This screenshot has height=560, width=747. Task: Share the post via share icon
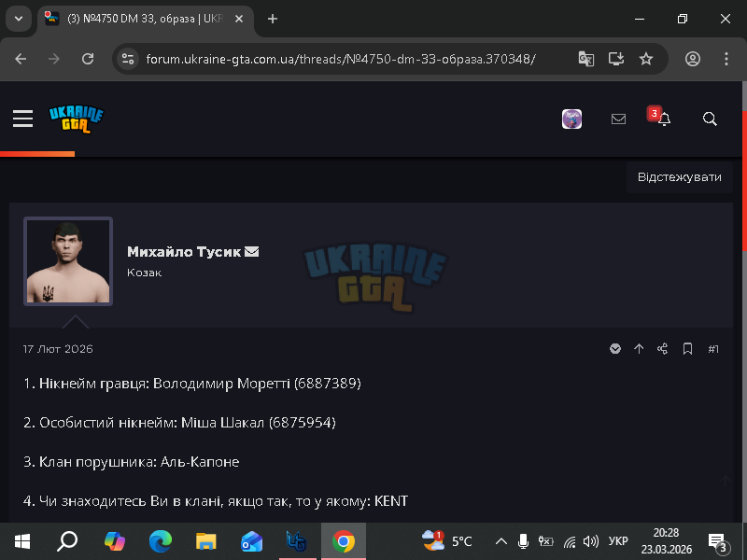pyautogui.click(x=663, y=349)
